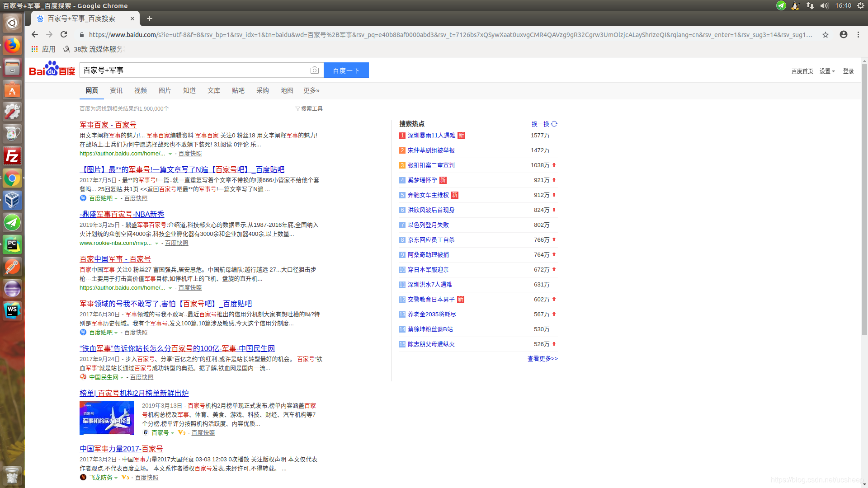Open the Ubuntu dash search
The image size is (868, 488).
pyautogui.click(x=12, y=23)
